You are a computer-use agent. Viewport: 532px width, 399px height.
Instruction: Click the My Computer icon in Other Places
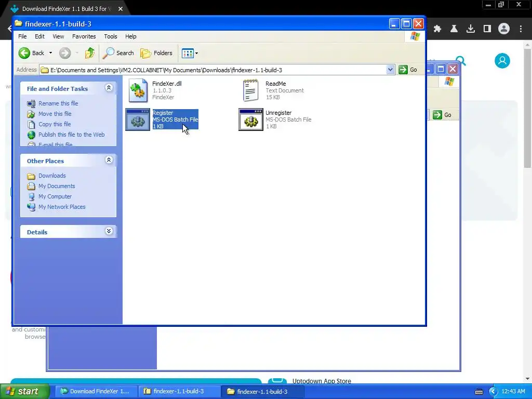(31, 197)
